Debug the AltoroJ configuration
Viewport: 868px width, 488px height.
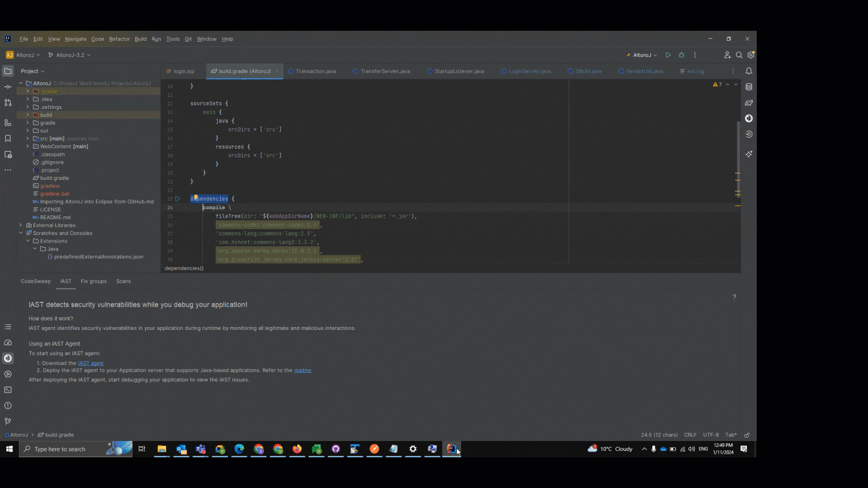[682, 55]
